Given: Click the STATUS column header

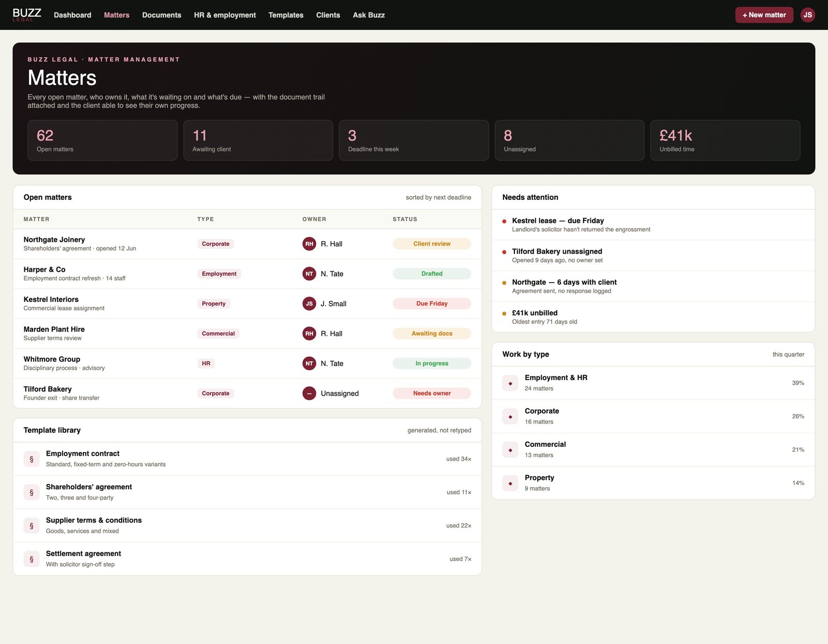Looking at the screenshot, I should pos(405,219).
